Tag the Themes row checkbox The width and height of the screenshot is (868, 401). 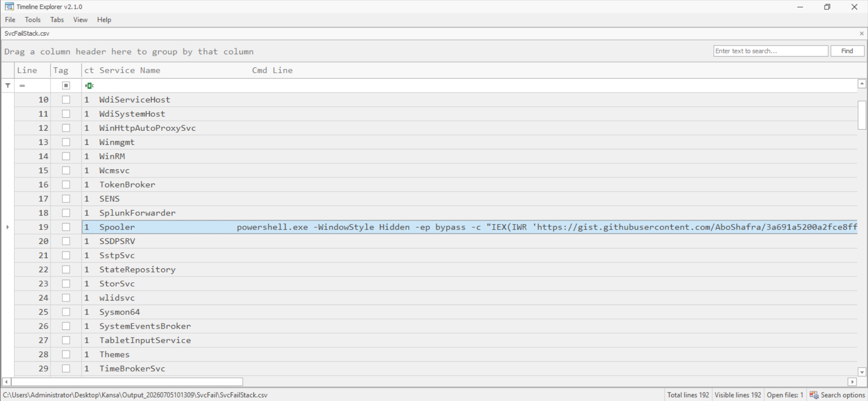click(x=66, y=354)
